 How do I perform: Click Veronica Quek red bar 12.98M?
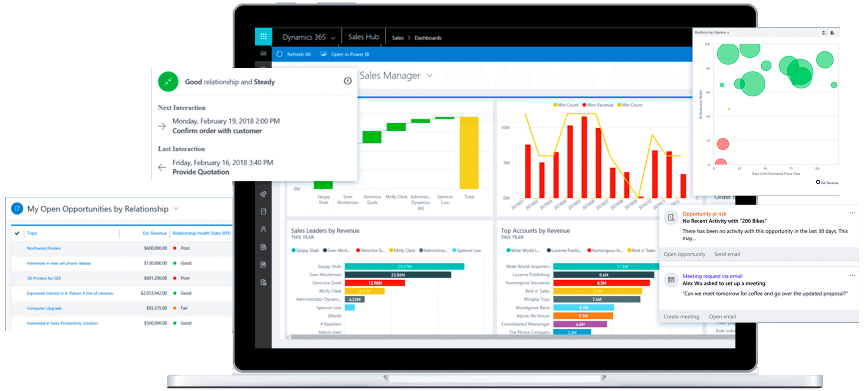pyautogui.click(x=375, y=283)
